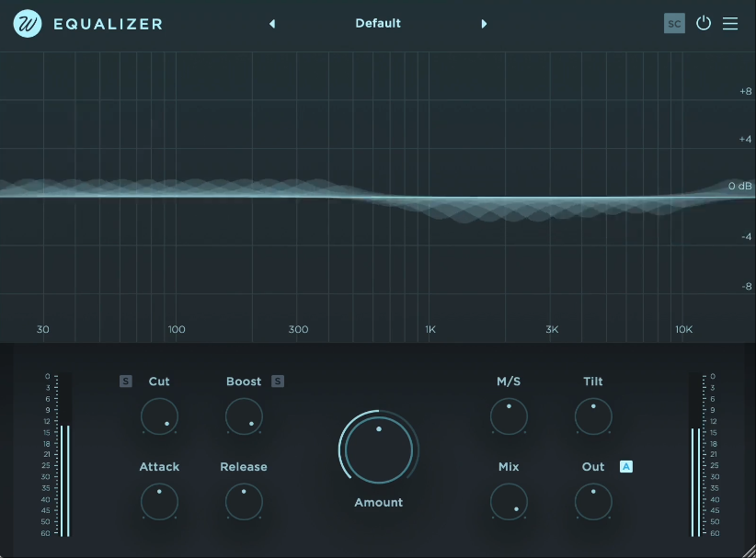Click the M/S knob

(x=509, y=417)
